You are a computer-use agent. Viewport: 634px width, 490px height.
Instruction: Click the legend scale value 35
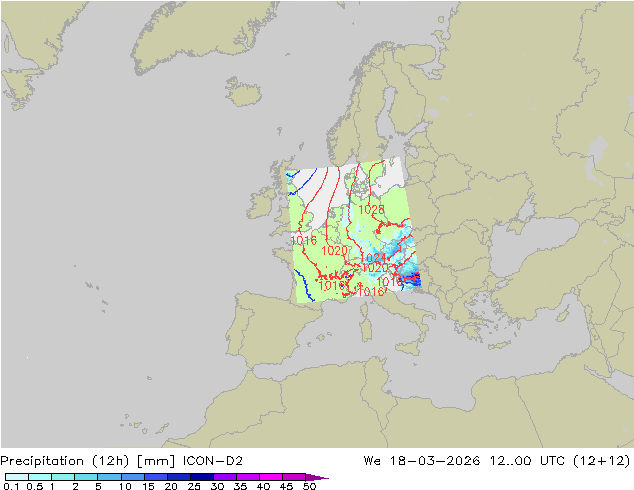(x=240, y=486)
